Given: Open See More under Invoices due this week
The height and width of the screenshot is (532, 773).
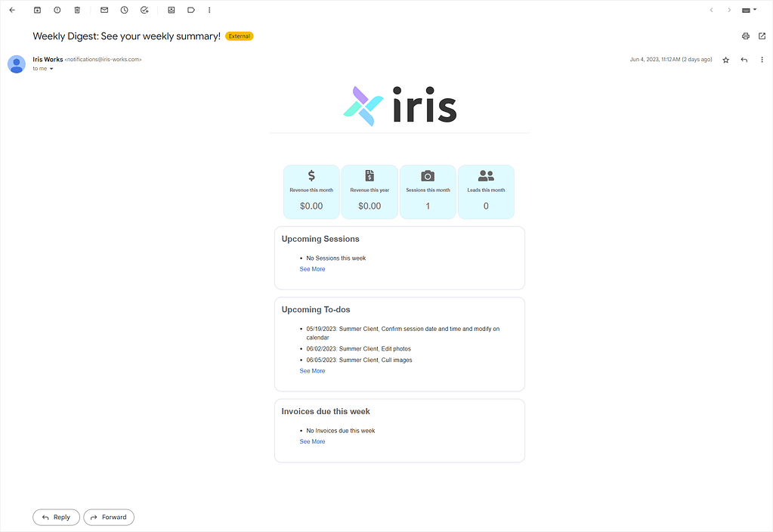Looking at the screenshot, I should pos(313,442).
